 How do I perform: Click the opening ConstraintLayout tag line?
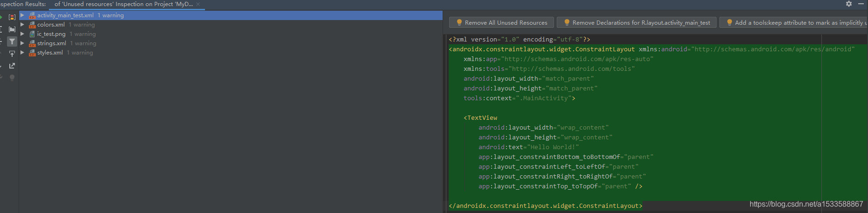point(651,49)
